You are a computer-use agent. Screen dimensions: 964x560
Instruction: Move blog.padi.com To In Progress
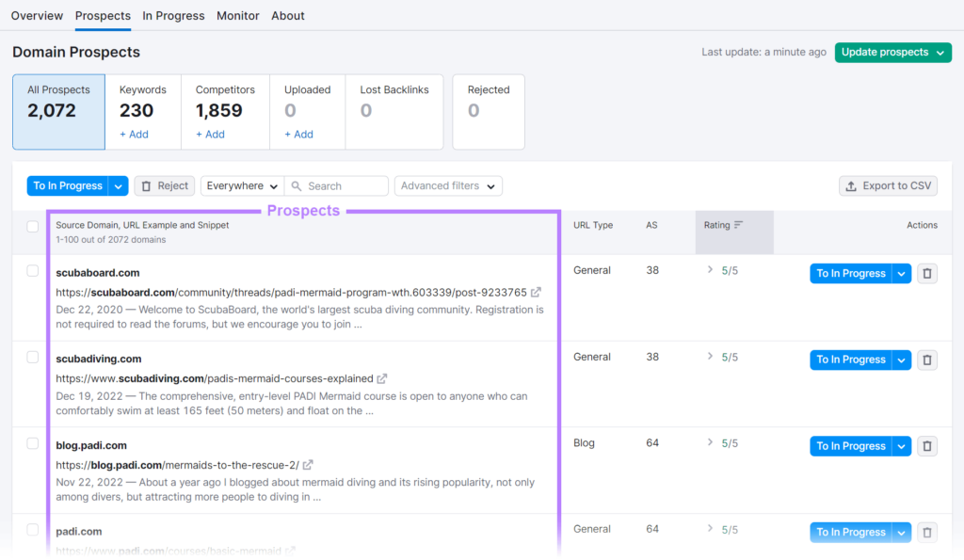[851, 446]
